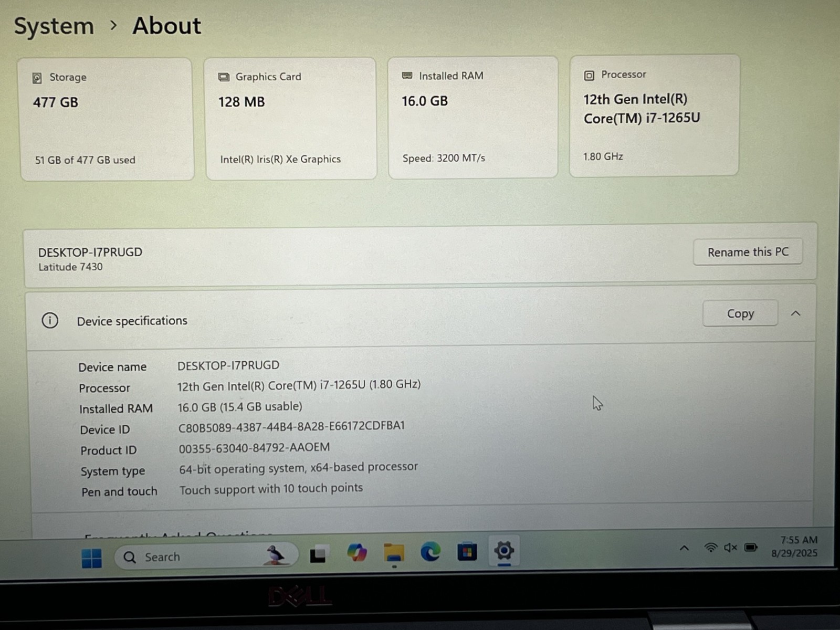Launch Microsoft Edge browser

tap(430, 552)
